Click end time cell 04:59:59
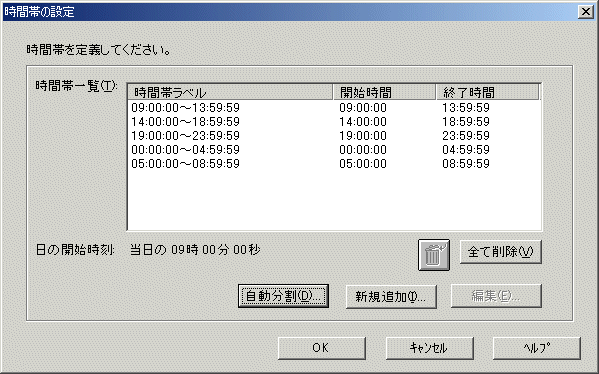 [x=466, y=150]
